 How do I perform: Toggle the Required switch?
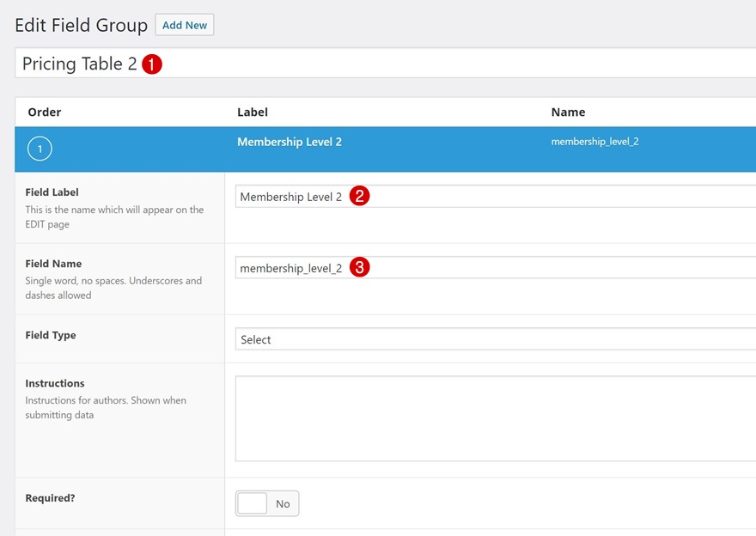point(267,503)
